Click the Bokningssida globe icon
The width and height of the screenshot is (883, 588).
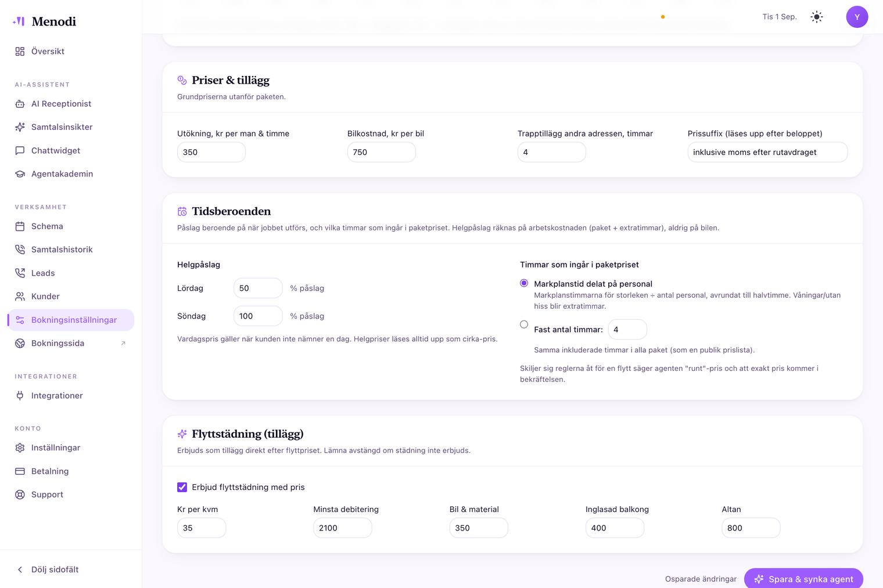20,344
